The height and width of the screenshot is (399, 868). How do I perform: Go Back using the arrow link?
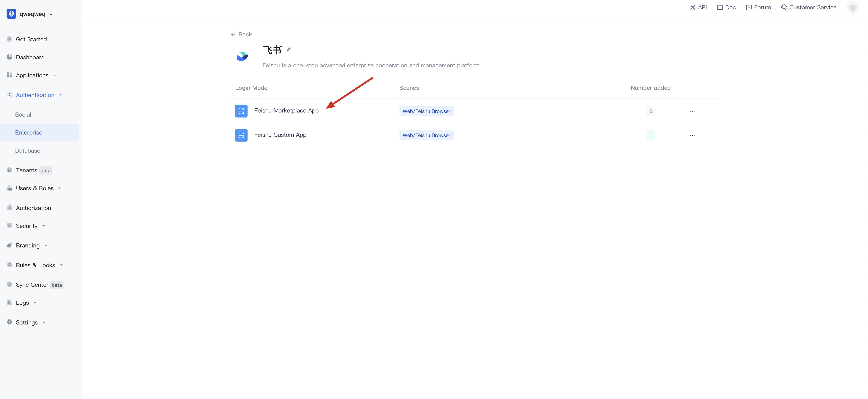point(241,34)
